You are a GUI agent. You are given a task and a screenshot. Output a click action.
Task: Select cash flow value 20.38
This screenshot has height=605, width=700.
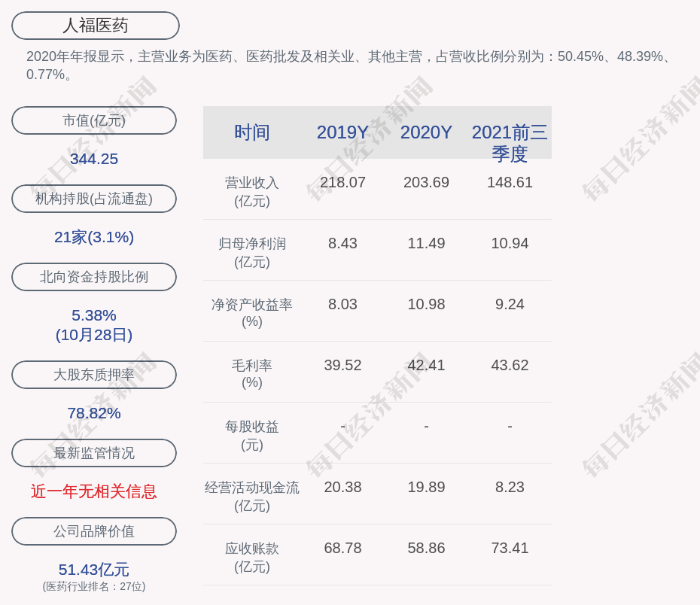(x=342, y=487)
